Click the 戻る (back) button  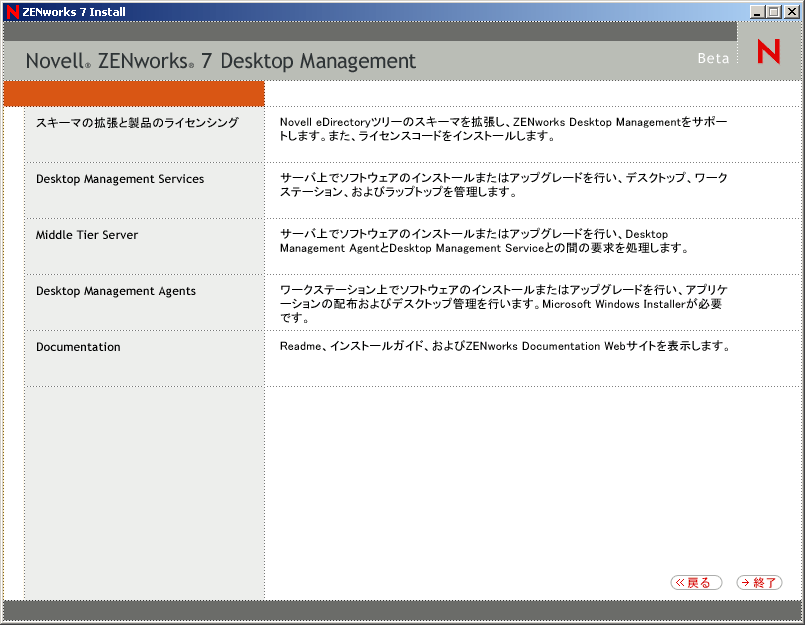(x=696, y=582)
